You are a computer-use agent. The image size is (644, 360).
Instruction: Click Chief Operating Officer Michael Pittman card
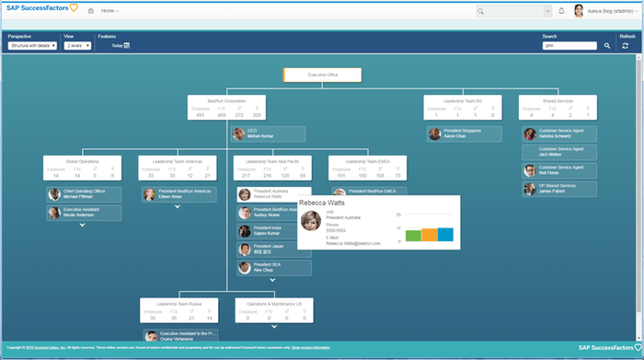point(84,194)
